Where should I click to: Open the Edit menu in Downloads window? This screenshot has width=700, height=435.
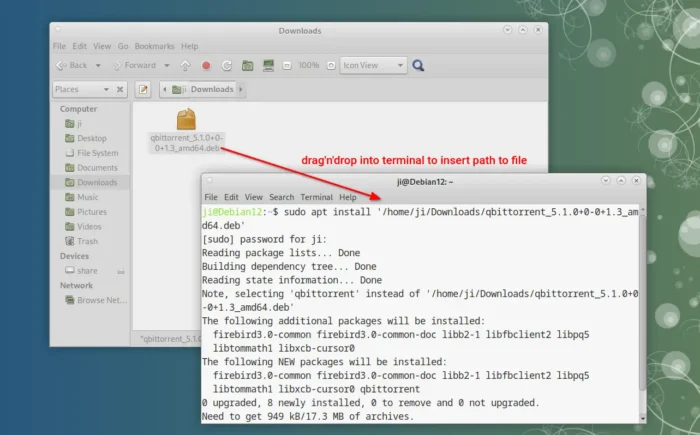coord(79,46)
